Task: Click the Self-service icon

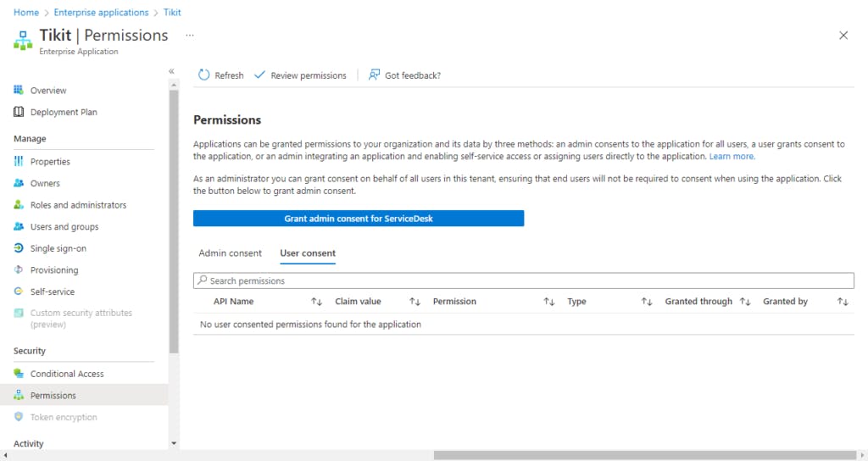Action: click(19, 292)
